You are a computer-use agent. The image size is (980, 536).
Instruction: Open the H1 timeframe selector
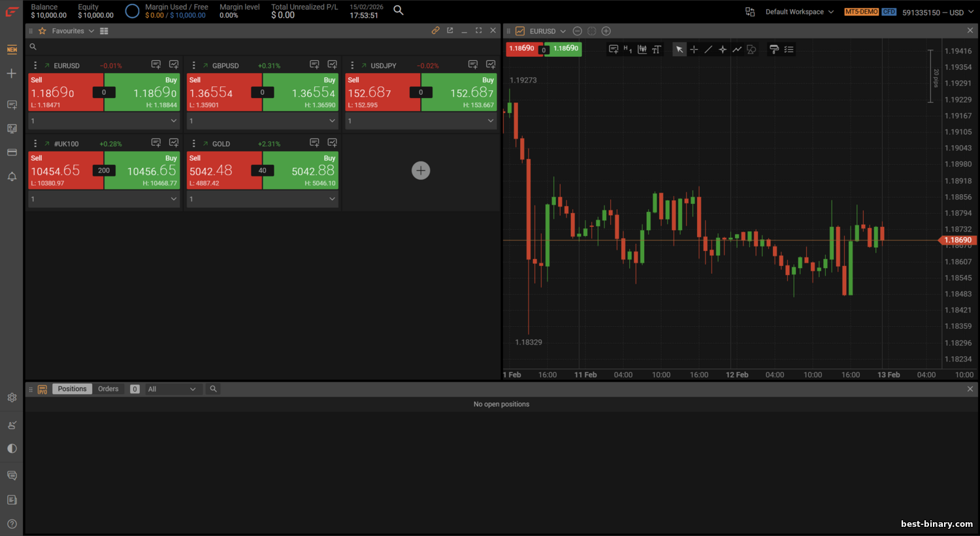coord(627,49)
